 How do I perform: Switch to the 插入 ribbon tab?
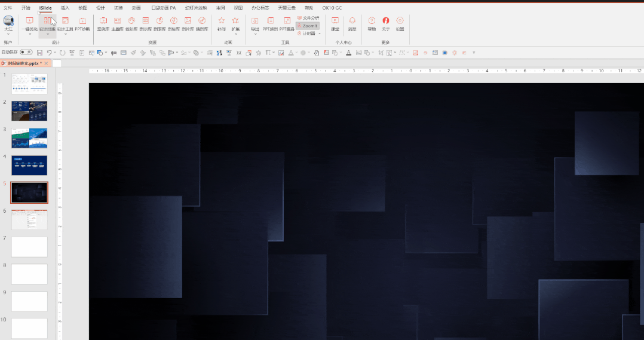pos(65,8)
